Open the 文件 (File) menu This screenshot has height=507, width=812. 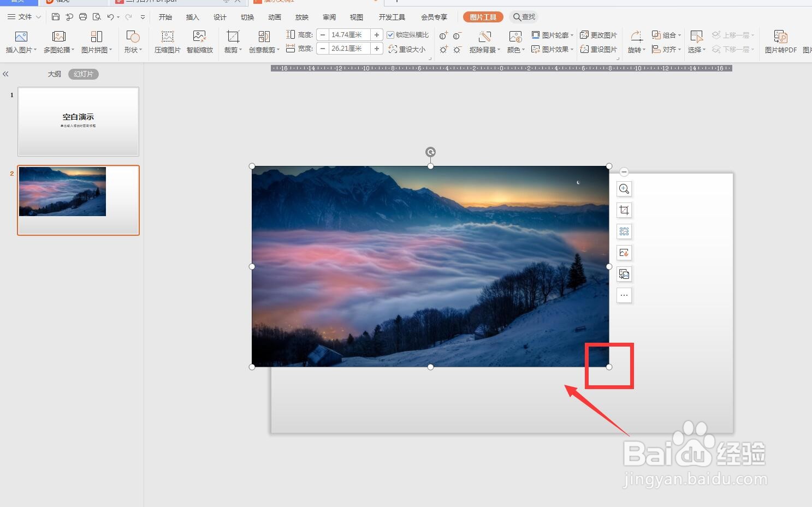coord(25,17)
